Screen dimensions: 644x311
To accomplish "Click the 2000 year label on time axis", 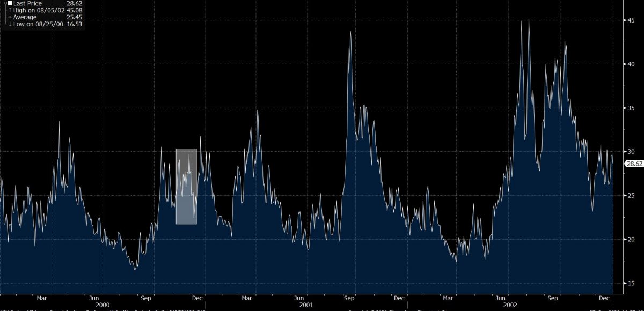I will point(102,305).
